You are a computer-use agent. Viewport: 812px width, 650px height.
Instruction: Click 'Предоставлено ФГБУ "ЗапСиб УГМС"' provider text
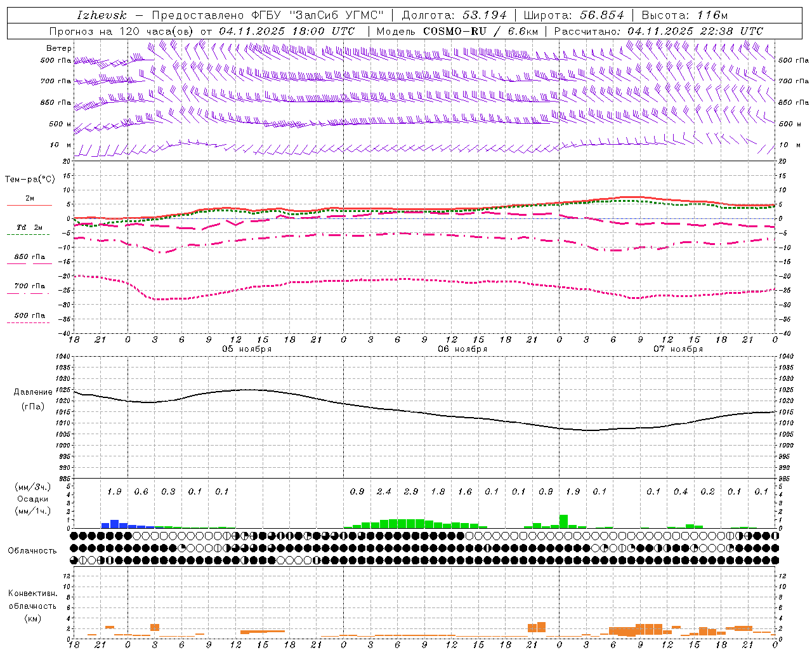pyautogui.click(x=268, y=15)
